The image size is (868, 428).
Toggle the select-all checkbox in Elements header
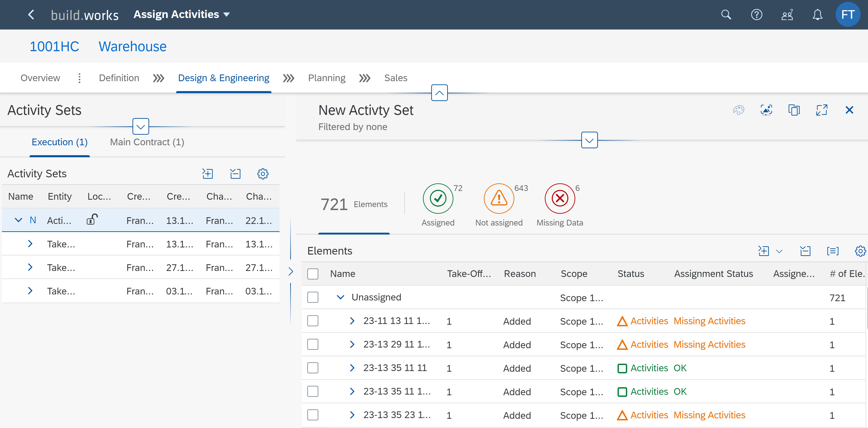click(x=313, y=274)
